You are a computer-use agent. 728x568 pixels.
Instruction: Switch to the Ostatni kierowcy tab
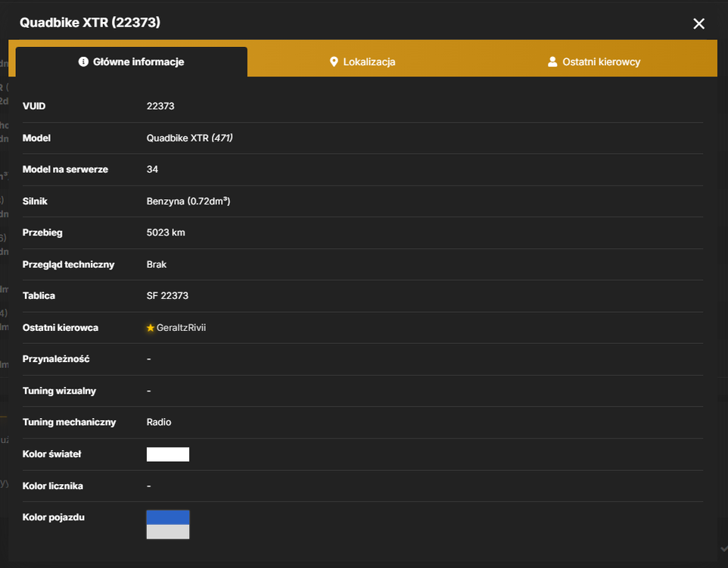[x=594, y=62]
